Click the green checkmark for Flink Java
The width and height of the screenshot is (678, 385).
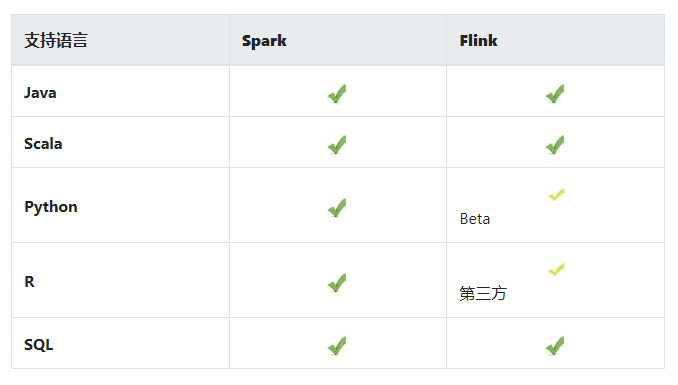555,93
